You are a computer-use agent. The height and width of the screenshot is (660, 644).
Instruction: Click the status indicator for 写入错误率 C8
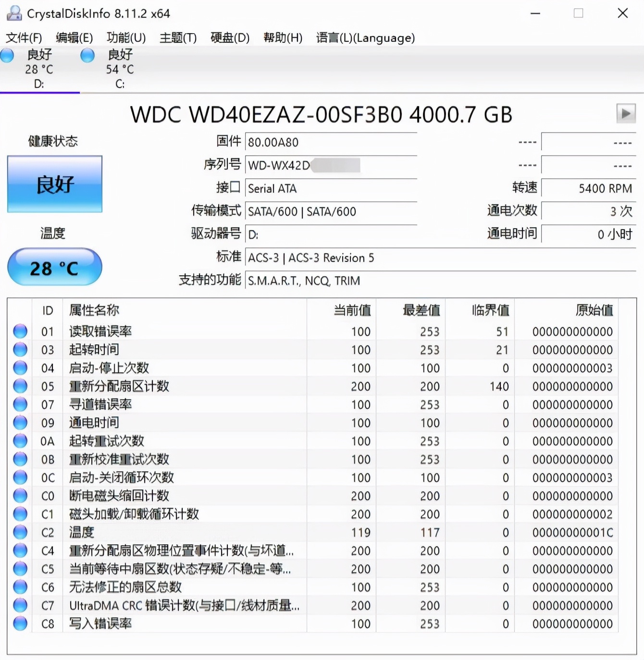(x=20, y=623)
